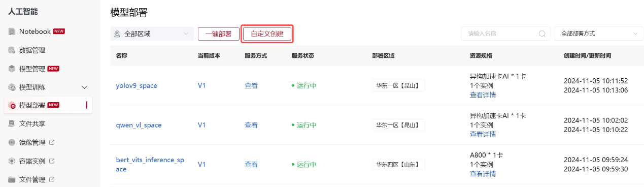Click the 文件管理 folder icon
Image resolution: width=644 pixels, height=187 pixels.
[x=12, y=179]
